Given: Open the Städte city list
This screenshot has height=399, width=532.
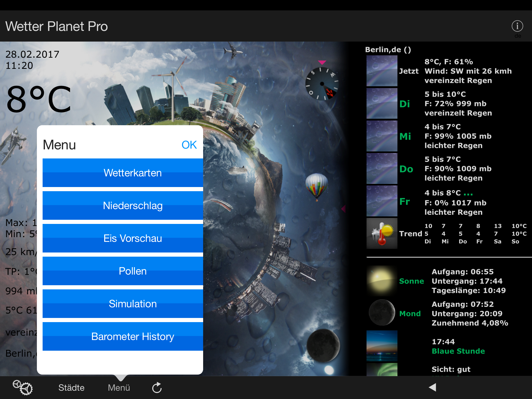Looking at the screenshot, I should pos(71,388).
